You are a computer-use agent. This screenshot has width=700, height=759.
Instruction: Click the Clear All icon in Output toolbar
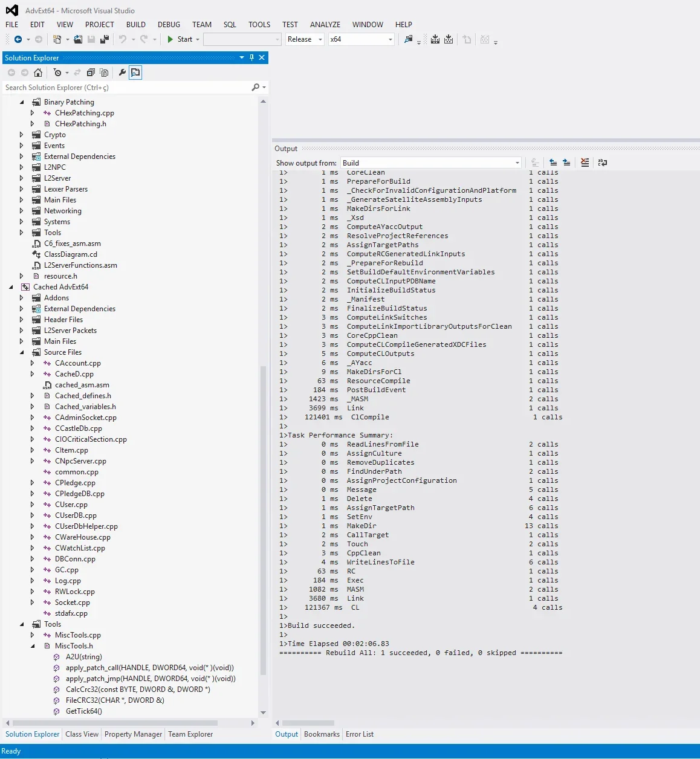click(585, 163)
